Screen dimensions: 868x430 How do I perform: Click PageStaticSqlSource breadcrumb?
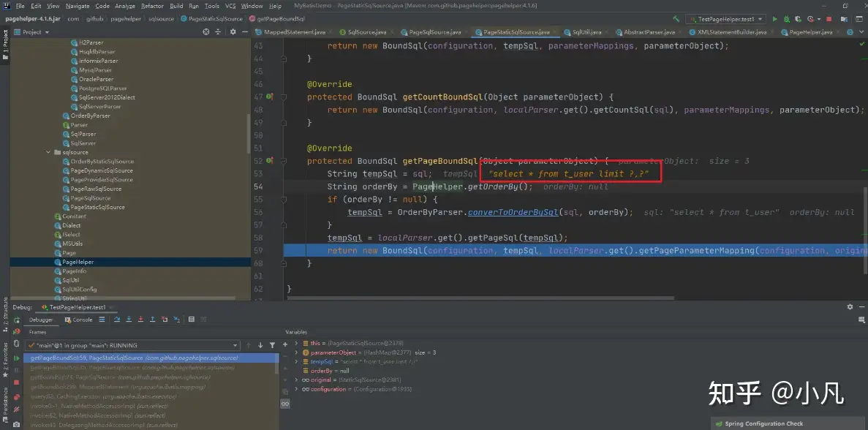211,19
